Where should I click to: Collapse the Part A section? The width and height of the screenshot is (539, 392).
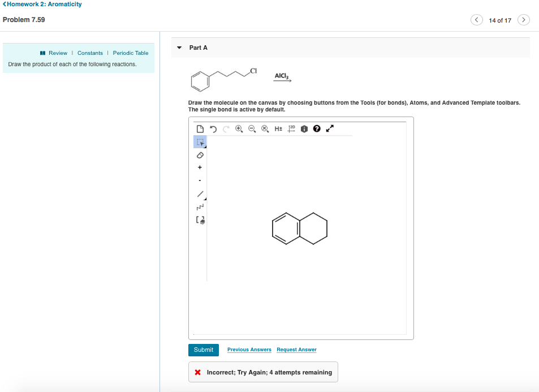179,48
